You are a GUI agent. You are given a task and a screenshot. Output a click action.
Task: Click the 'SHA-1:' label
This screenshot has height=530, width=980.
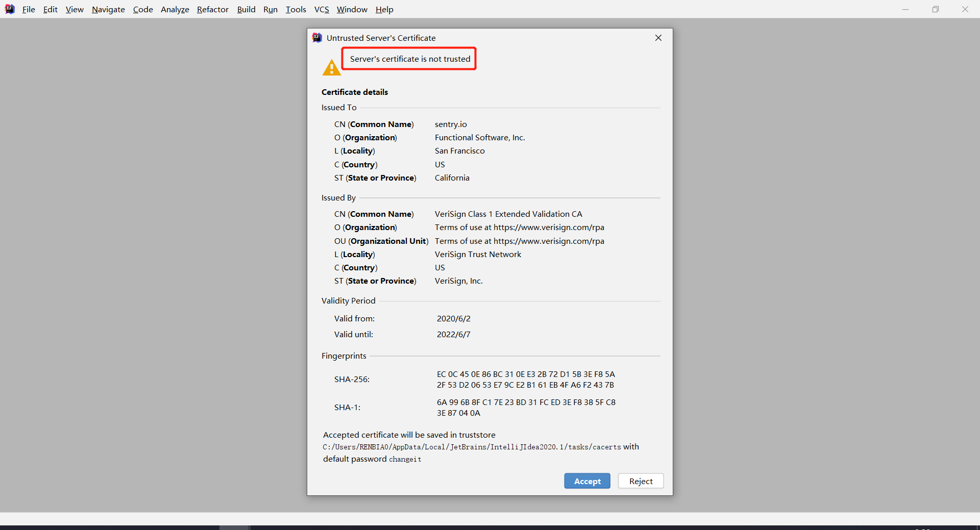pos(347,407)
